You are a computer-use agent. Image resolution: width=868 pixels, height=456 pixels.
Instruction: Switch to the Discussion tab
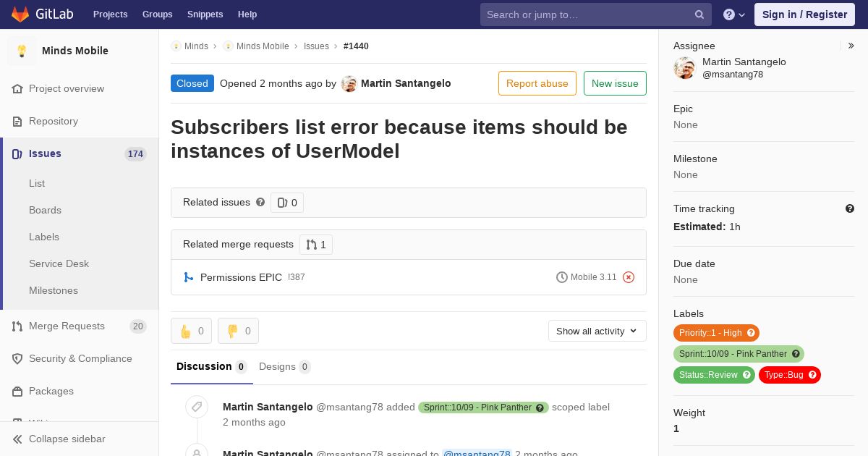coord(212,366)
